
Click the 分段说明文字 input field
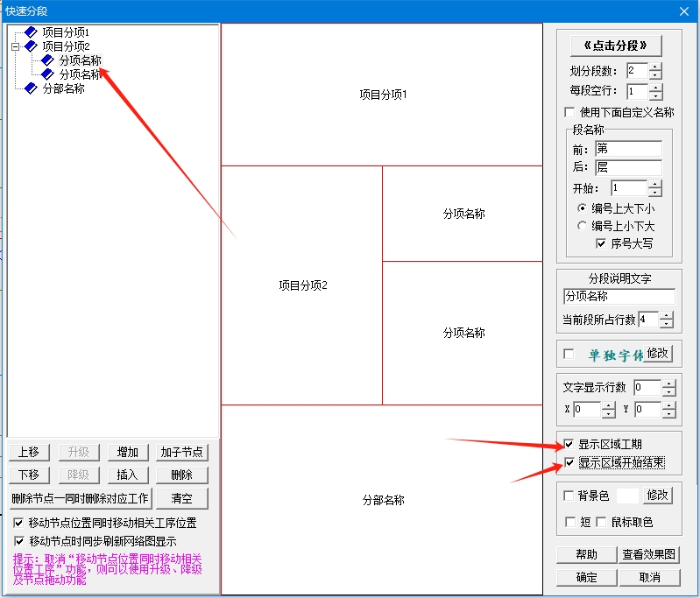[619, 296]
